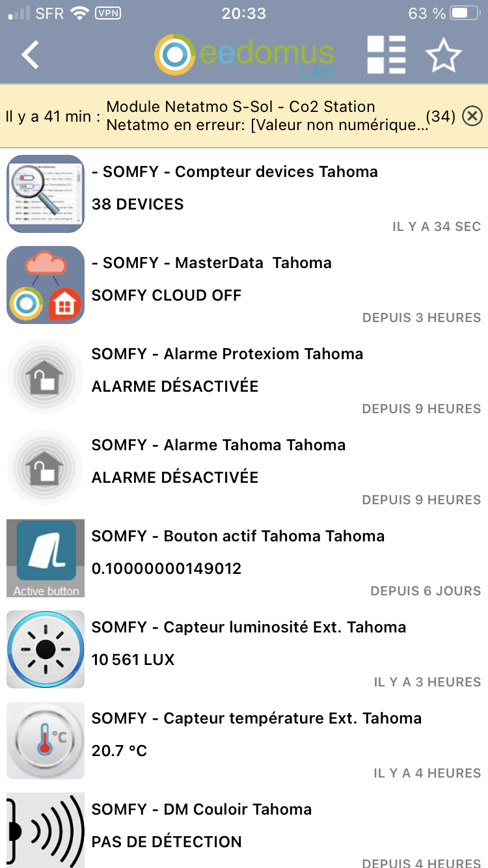Image resolution: width=488 pixels, height=868 pixels.
Task: Switch the list layout view icon
Action: coord(386,55)
